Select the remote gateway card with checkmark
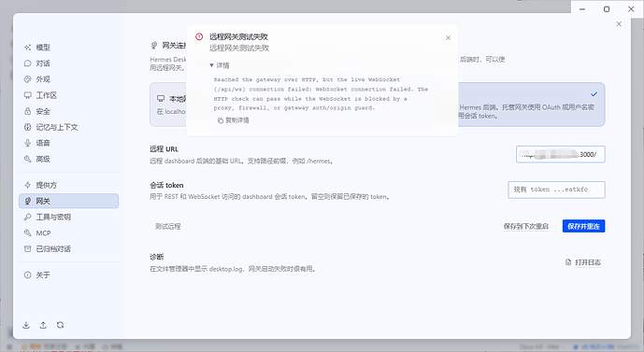 tap(532, 105)
